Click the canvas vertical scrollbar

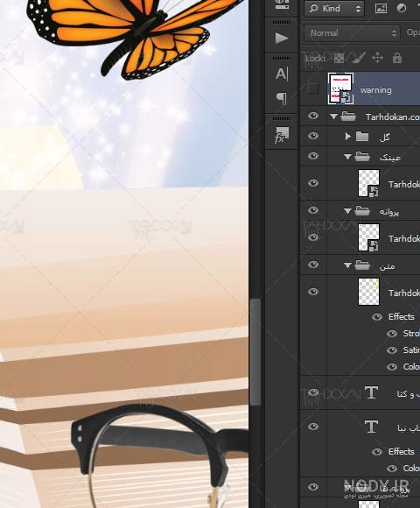[x=255, y=351]
